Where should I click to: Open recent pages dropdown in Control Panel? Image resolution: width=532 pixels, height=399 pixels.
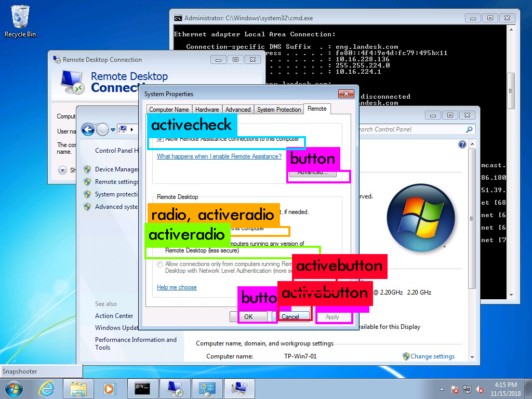tap(113, 129)
